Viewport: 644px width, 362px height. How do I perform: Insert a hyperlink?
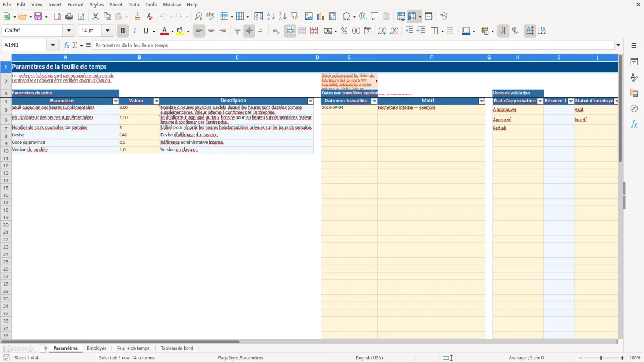363,17
